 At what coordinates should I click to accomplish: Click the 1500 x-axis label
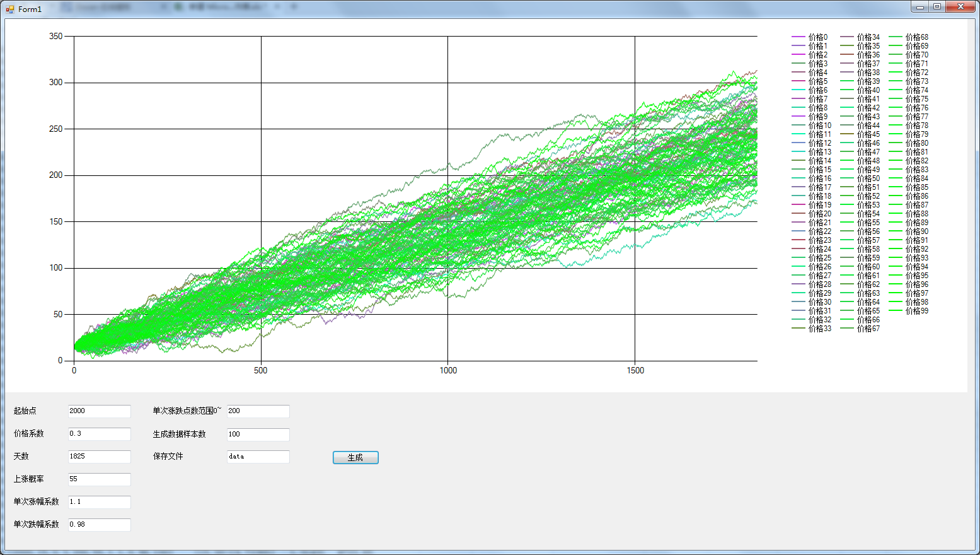tap(635, 370)
